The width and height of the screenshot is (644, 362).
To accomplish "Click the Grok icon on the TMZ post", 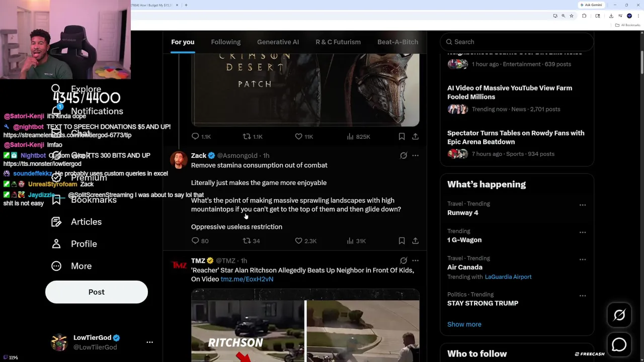I will coord(404,260).
